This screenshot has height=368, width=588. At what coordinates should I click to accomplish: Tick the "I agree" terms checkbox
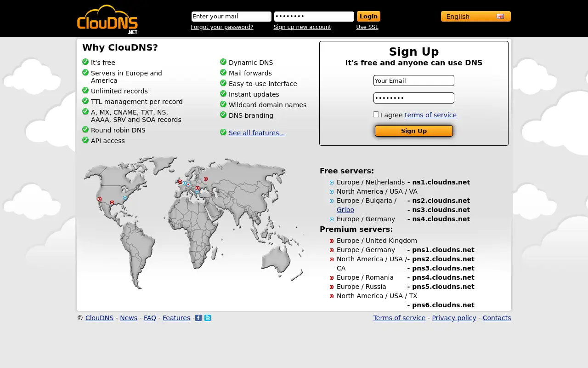(376, 114)
